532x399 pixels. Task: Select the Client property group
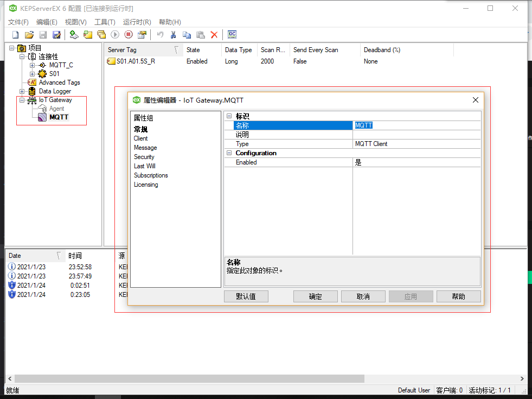pyautogui.click(x=141, y=138)
